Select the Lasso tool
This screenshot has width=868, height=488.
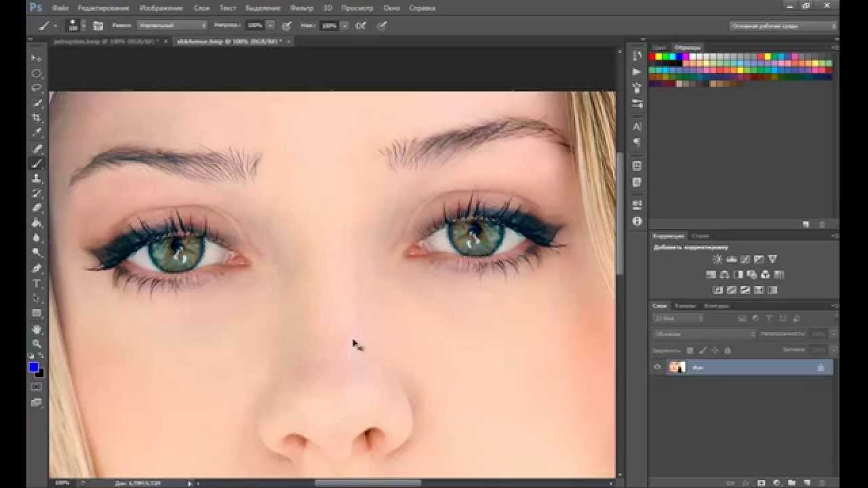pyautogui.click(x=37, y=88)
